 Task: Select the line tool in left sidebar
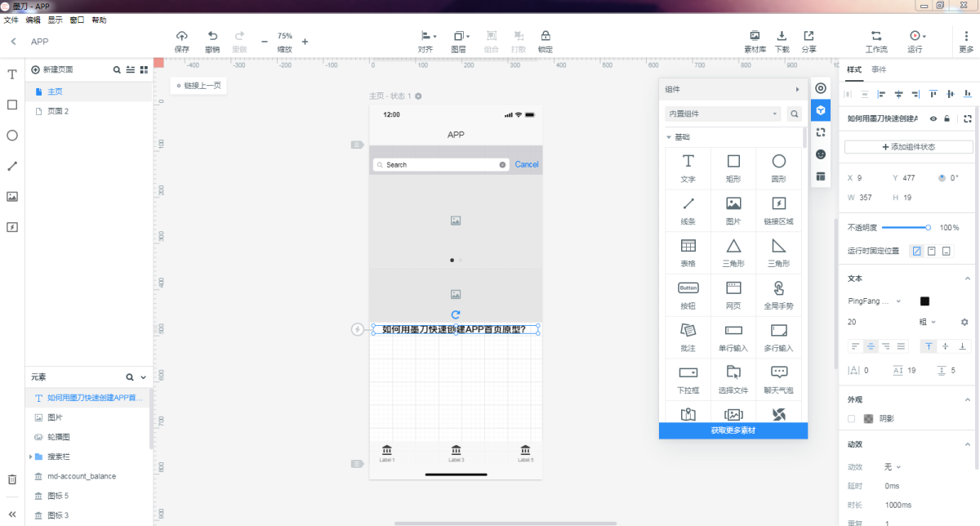click(12, 166)
